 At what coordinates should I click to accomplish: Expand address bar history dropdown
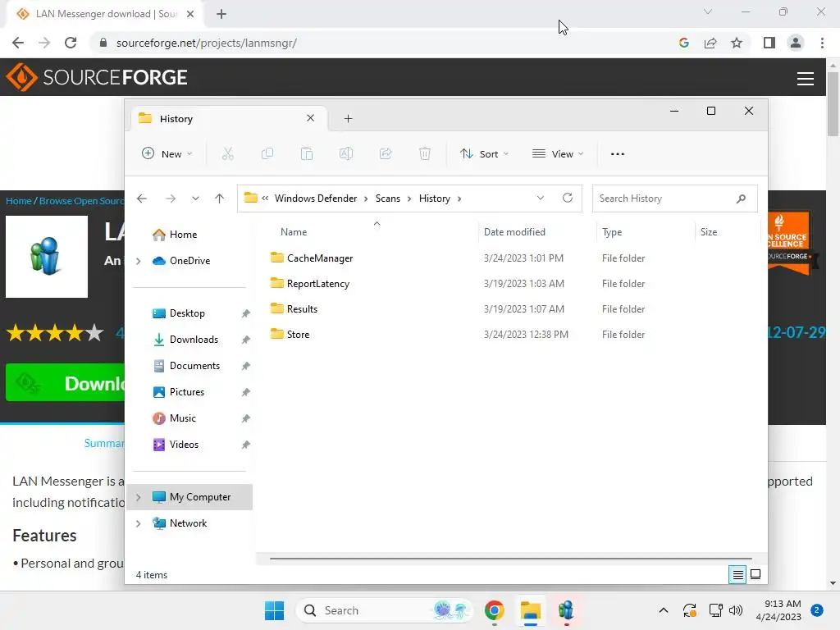point(541,198)
